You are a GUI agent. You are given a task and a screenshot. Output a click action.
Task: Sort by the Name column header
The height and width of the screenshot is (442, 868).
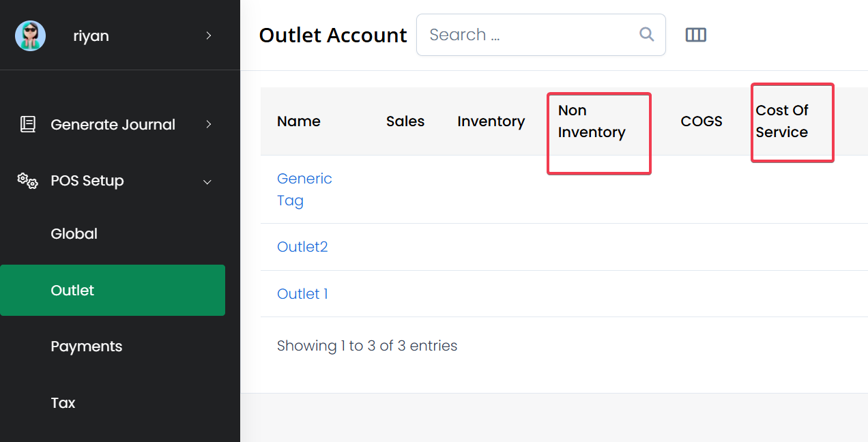[x=299, y=121]
